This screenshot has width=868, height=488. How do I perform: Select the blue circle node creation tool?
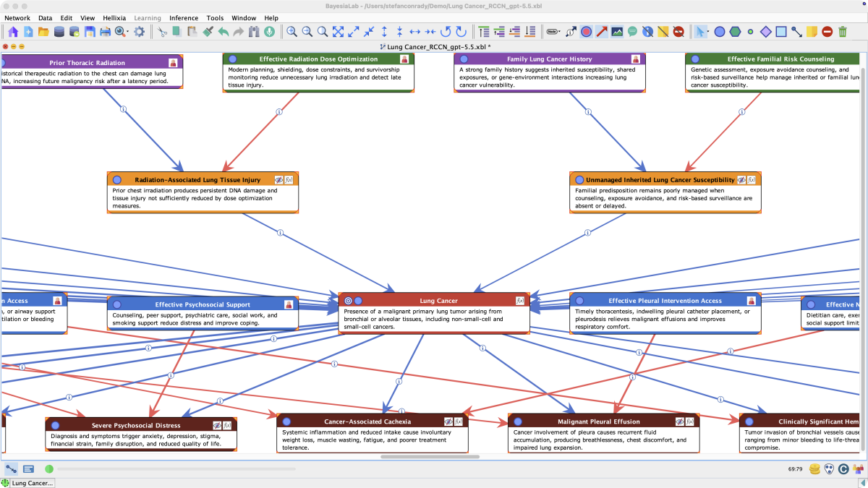click(720, 32)
